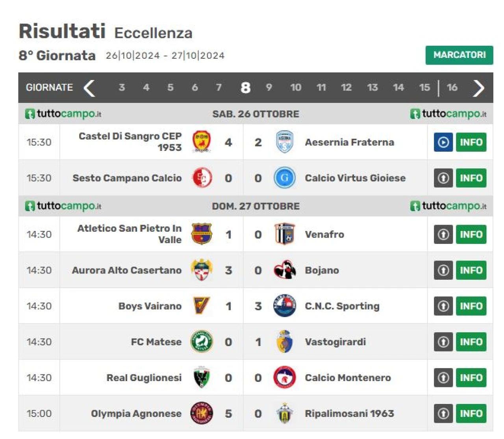
Task: Click the Castel Di Sangro CEP 1953 team crest
Action: [x=202, y=142]
